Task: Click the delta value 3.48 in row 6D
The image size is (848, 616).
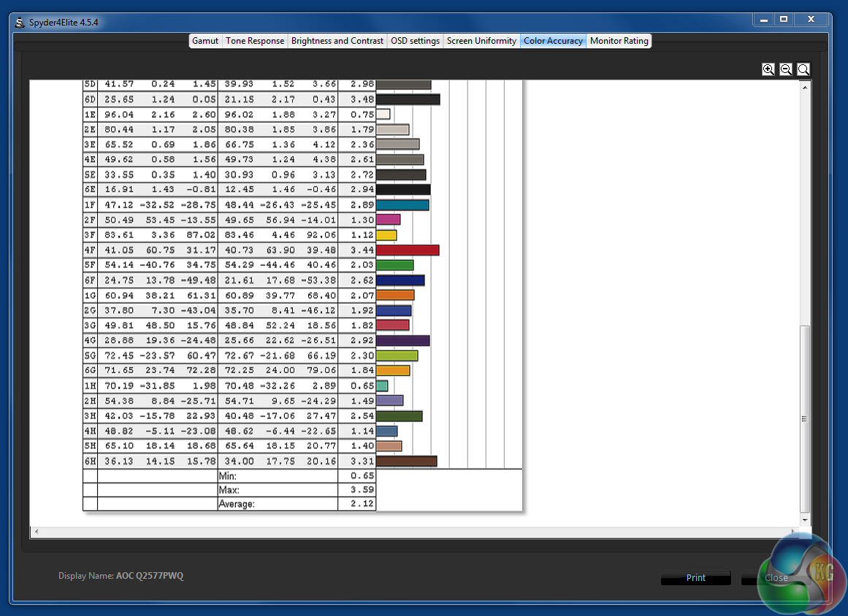Action: tap(362, 99)
